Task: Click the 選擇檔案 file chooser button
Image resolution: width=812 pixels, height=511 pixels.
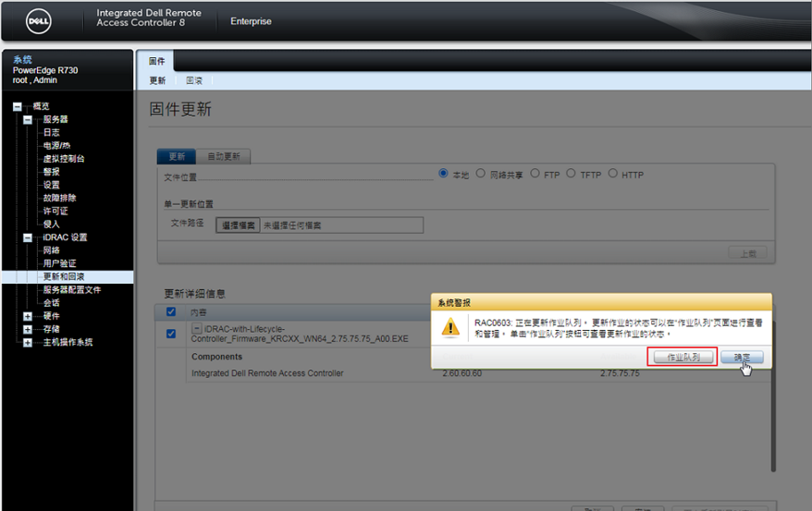Action: 239,225
